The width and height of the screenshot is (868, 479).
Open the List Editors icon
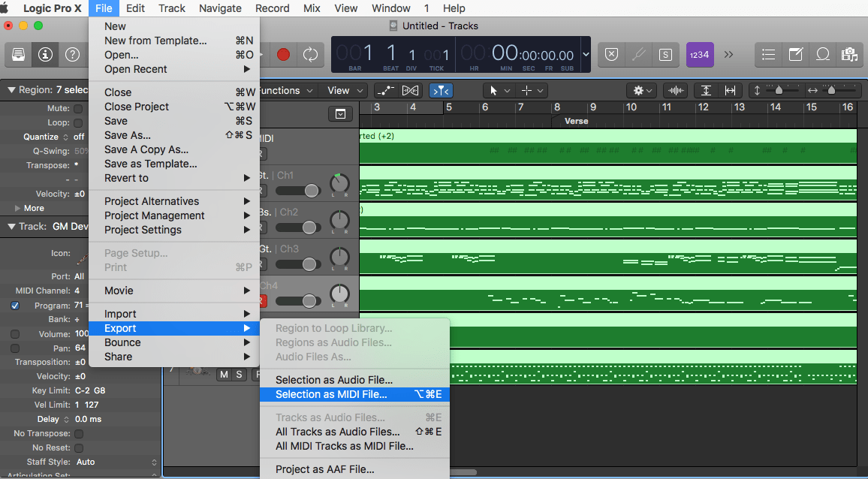pos(768,54)
